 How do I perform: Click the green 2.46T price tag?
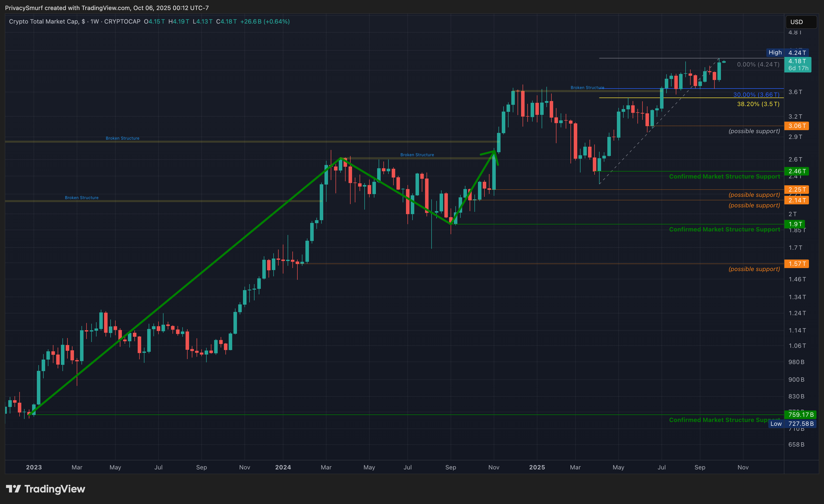coord(796,171)
